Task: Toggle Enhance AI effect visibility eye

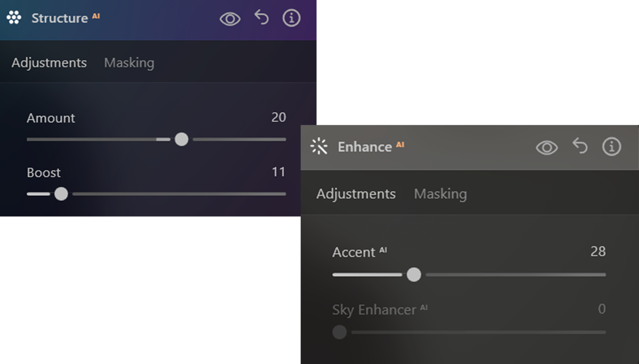Action: click(x=547, y=147)
